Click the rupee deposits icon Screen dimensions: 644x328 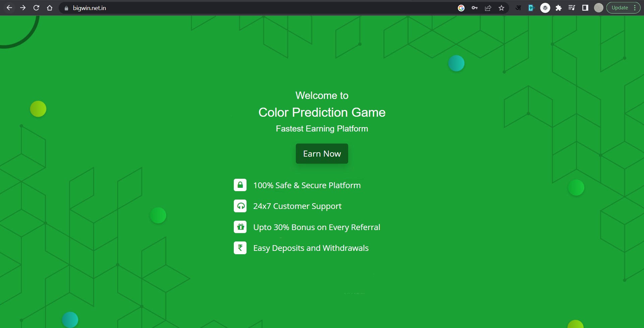tap(240, 248)
